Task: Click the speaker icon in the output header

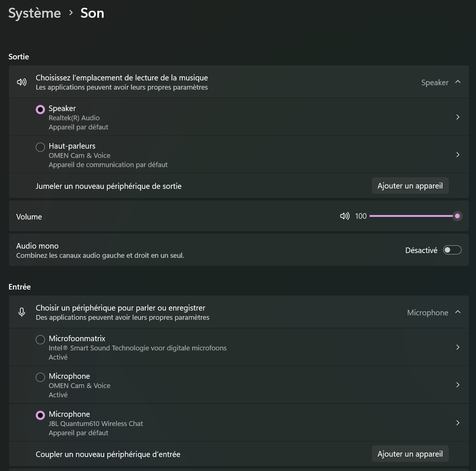Action: click(22, 82)
